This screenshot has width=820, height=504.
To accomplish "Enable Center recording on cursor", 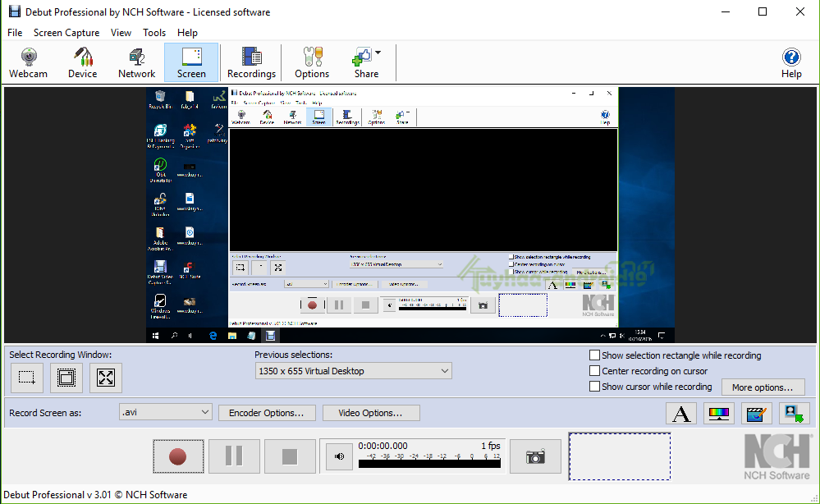I will (x=594, y=371).
